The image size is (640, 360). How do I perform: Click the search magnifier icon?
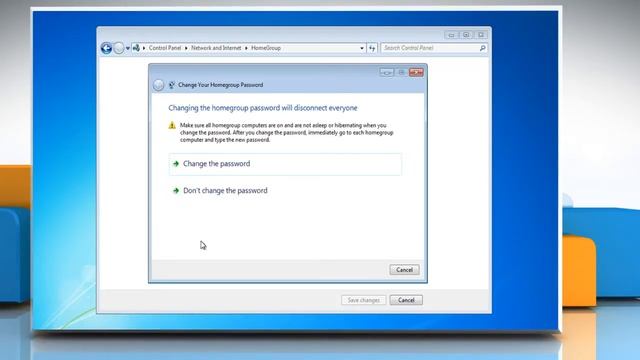(x=482, y=48)
